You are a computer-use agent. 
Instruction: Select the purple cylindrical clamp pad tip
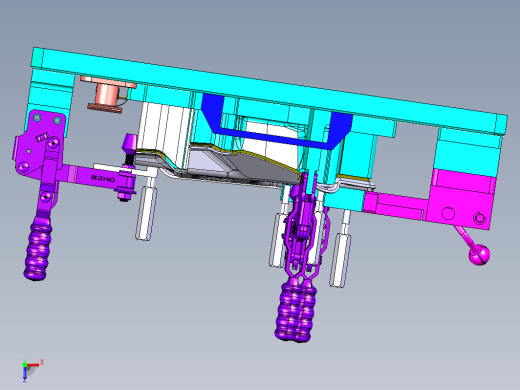point(129,143)
